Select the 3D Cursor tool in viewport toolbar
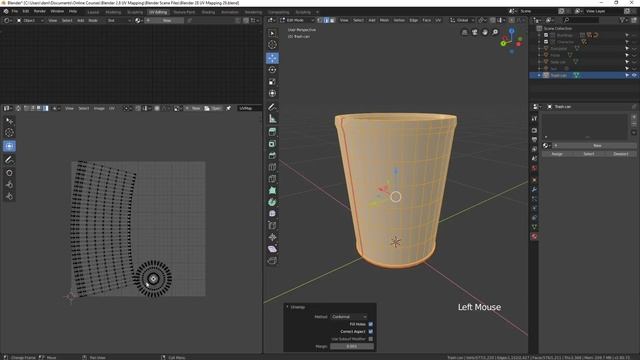Image resolution: width=640 pixels, height=360 pixels. point(272,44)
